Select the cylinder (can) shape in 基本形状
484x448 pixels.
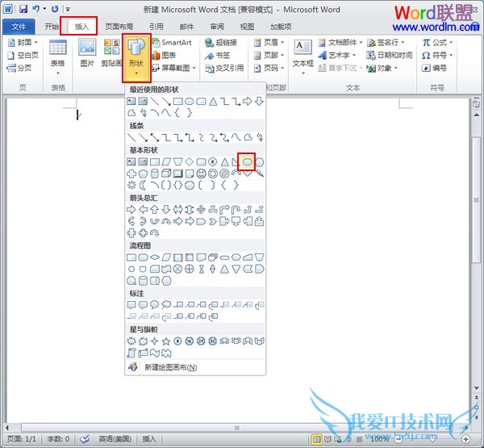click(x=154, y=174)
